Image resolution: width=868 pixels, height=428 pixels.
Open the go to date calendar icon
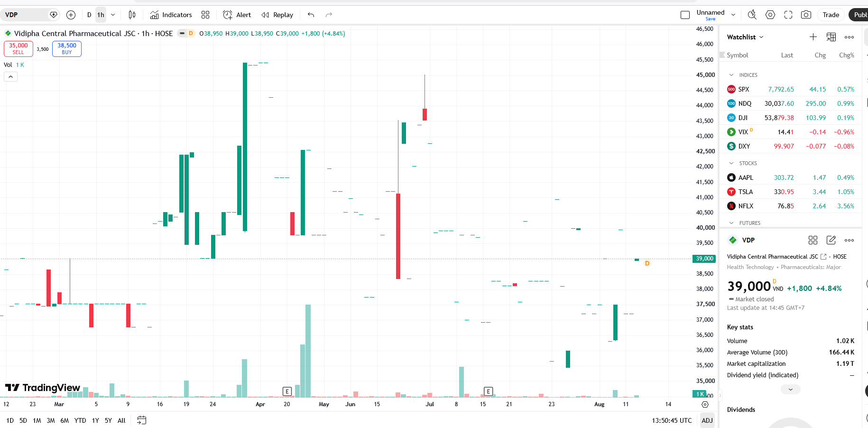point(142,420)
